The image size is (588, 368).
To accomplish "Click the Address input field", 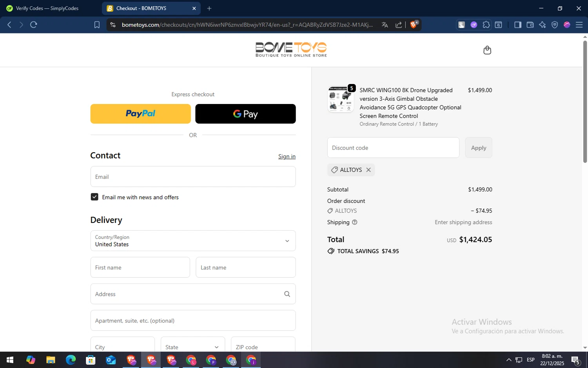I will pyautogui.click(x=193, y=294).
